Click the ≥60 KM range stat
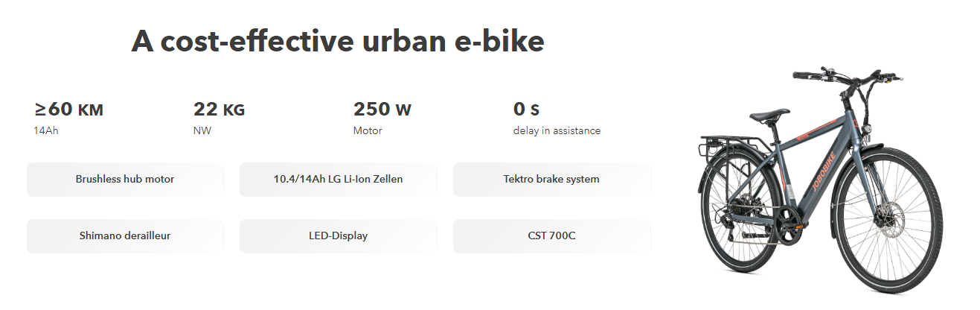 click(x=68, y=110)
